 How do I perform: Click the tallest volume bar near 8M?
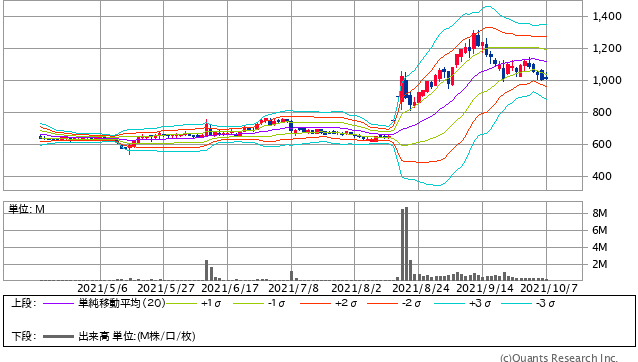point(406,244)
